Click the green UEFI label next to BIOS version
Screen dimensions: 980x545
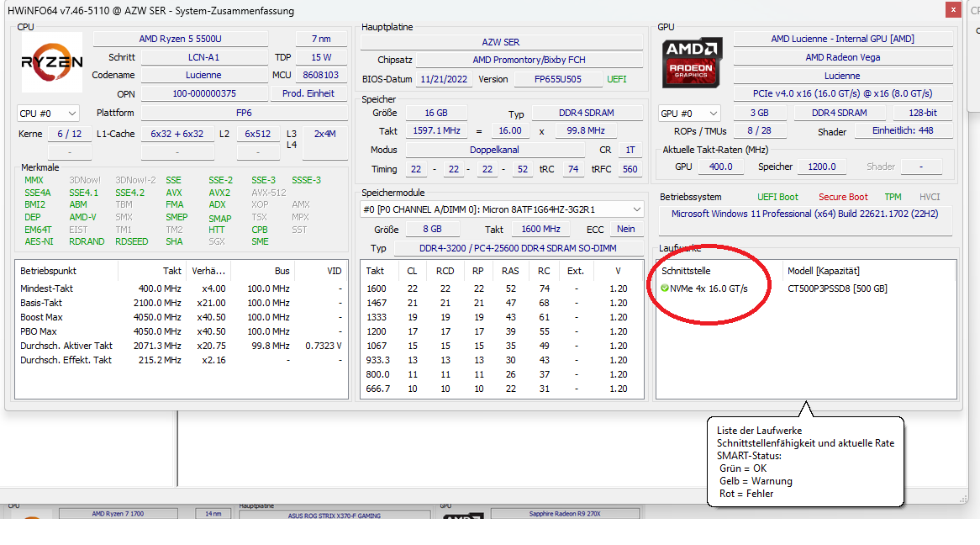tap(616, 79)
